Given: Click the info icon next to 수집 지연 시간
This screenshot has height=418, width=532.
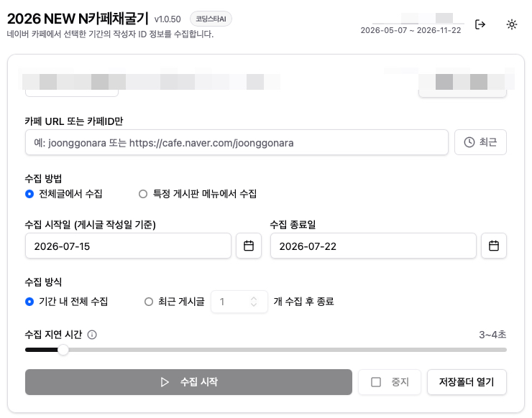Looking at the screenshot, I should pos(92,335).
